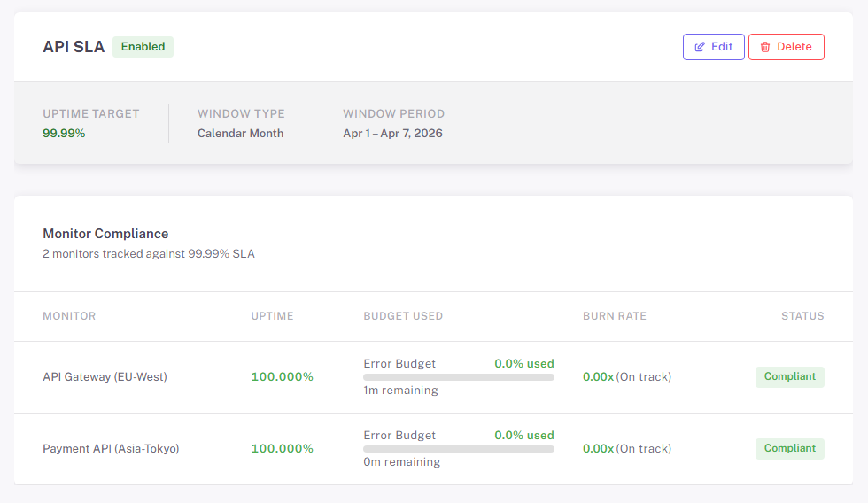This screenshot has width=868, height=503.
Task: Click the trash icon in the Delete button
Action: [x=765, y=47]
